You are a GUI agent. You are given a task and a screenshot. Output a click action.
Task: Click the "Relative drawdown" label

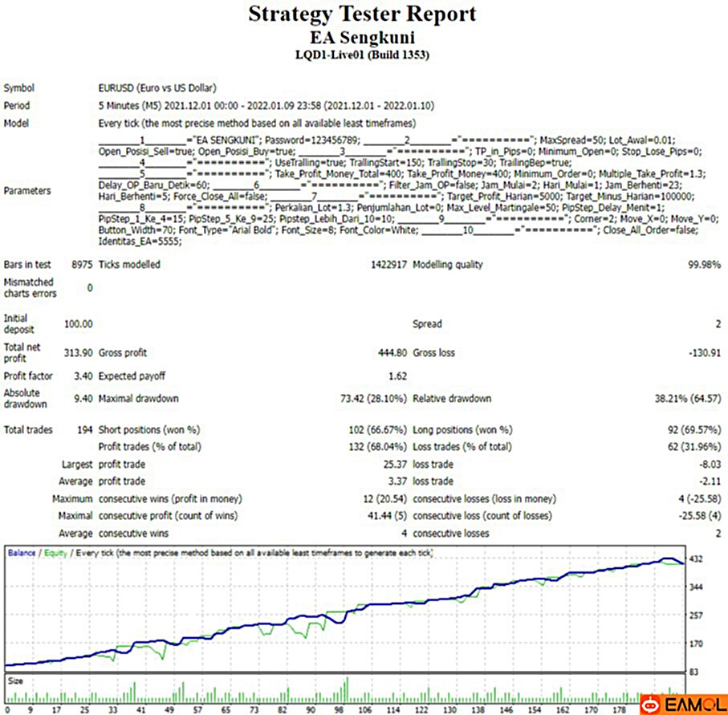452,398
